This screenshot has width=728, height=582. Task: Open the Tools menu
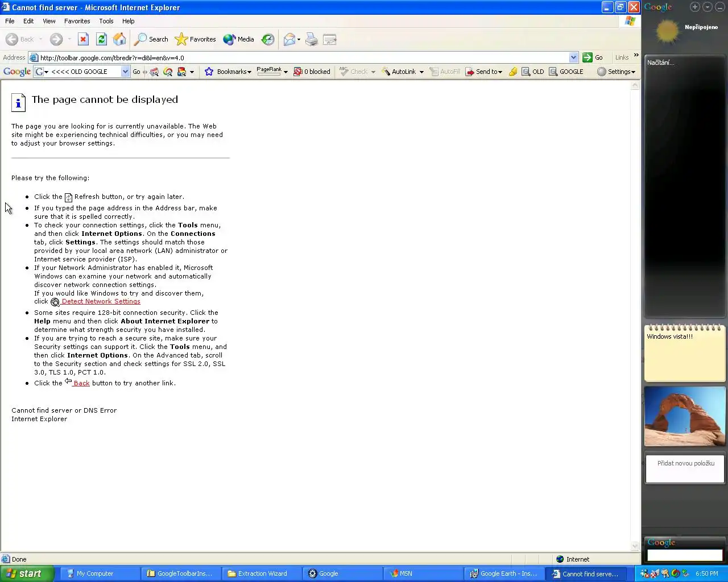pyautogui.click(x=106, y=21)
